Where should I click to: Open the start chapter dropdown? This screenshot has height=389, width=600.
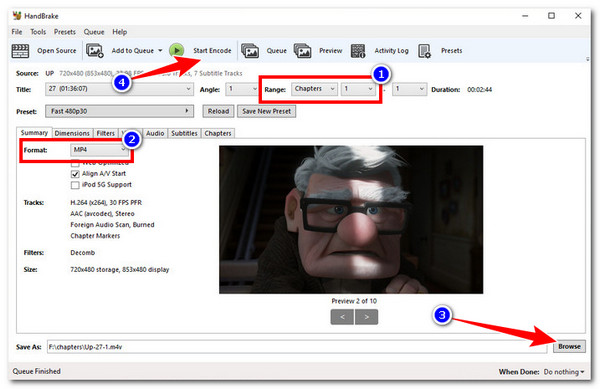358,89
